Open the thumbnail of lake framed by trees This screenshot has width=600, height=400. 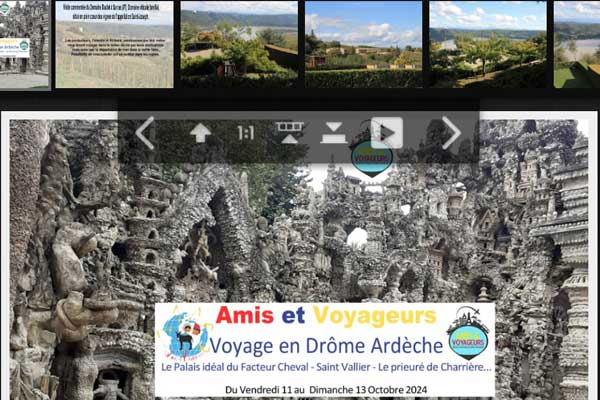pyautogui.click(x=488, y=44)
